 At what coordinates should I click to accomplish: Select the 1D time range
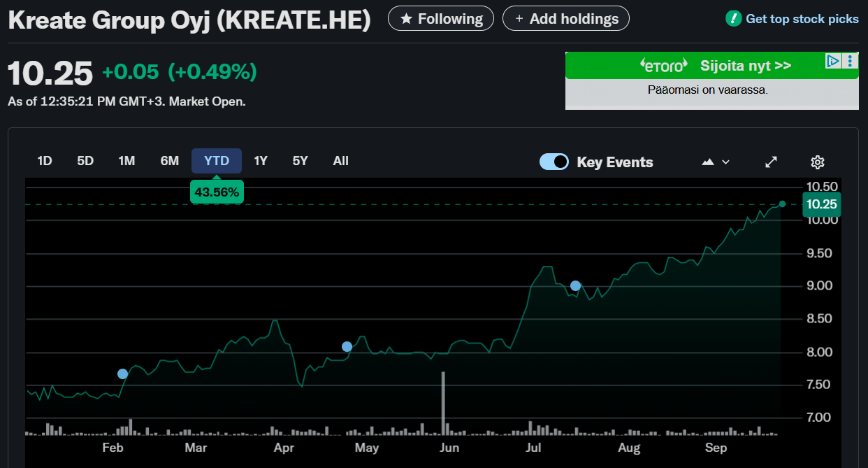coord(45,161)
